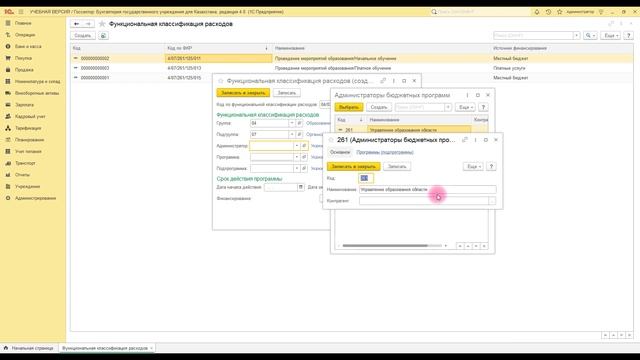Open help question mark in main list toolbar
640x360 pixels.
tap(629, 36)
